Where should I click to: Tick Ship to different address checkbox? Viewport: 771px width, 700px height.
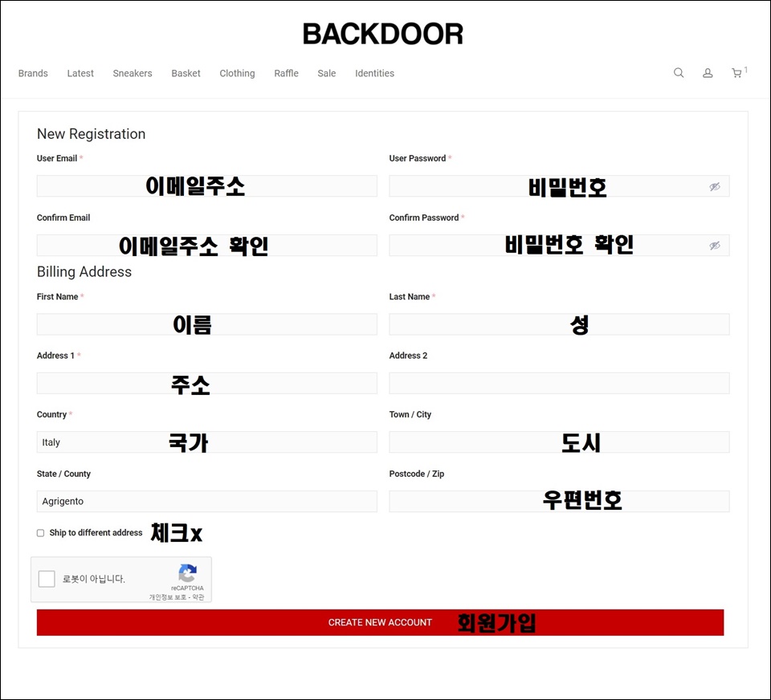(40, 533)
